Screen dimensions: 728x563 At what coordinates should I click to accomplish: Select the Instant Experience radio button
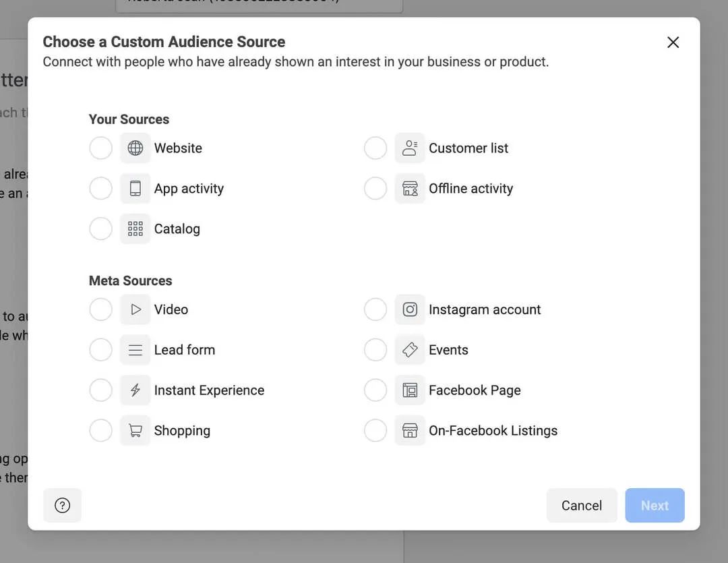(100, 390)
